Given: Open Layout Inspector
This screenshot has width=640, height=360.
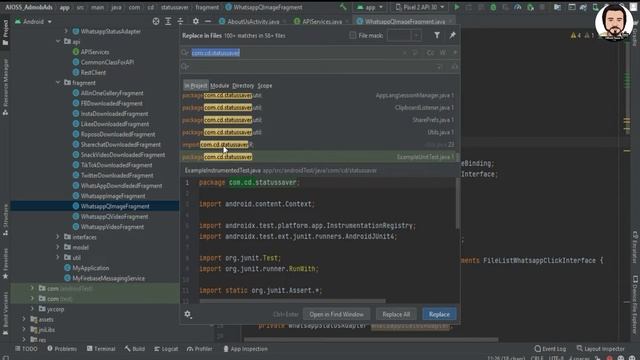Looking at the screenshot, I should pyautogui.click(x=601, y=349).
